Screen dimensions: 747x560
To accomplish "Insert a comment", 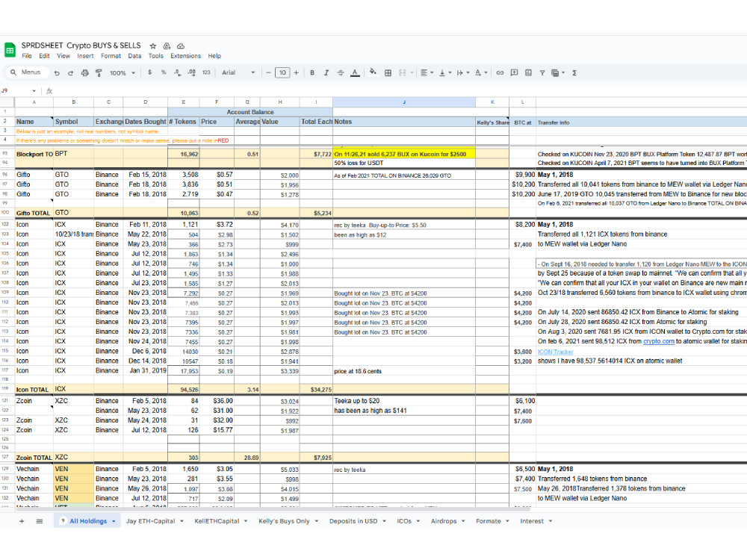I will click(514, 73).
